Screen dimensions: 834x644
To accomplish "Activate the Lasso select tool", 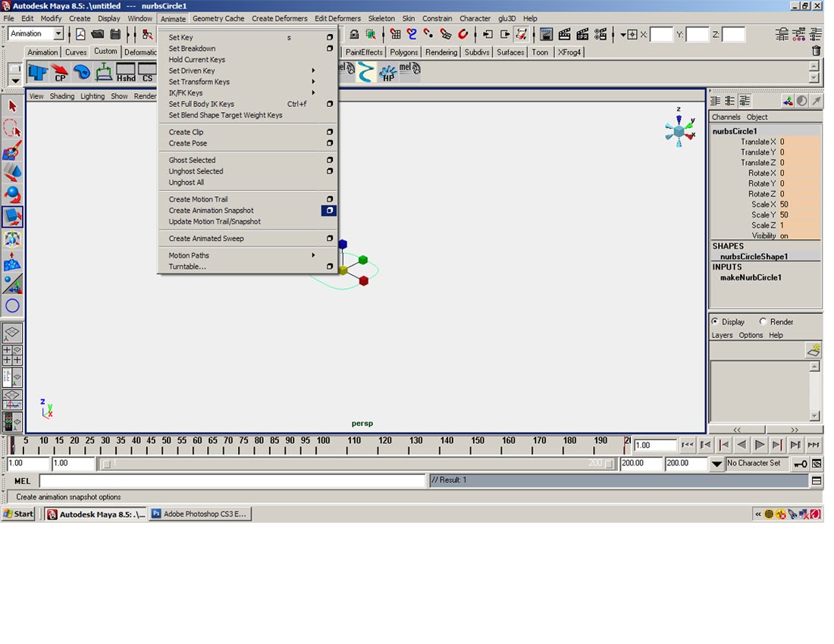I will tap(12, 129).
